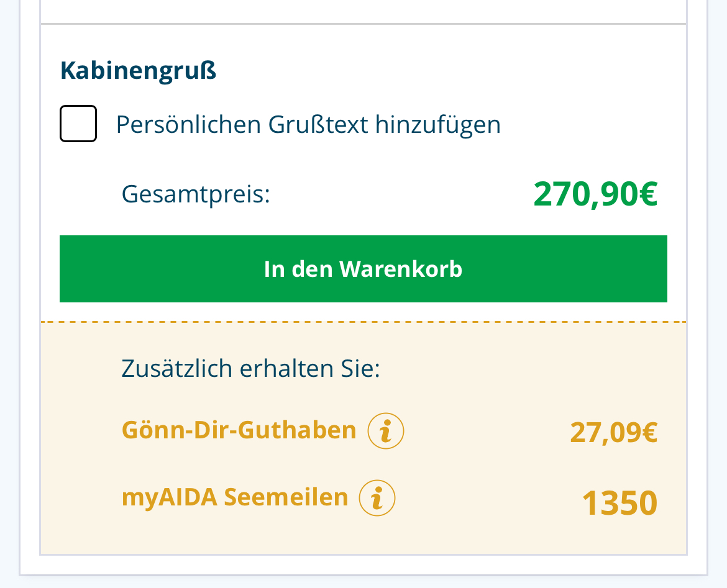This screenshot has width=727, height=588.
Task: Click the 27,09€ credit amount
Action: [613, 432]
